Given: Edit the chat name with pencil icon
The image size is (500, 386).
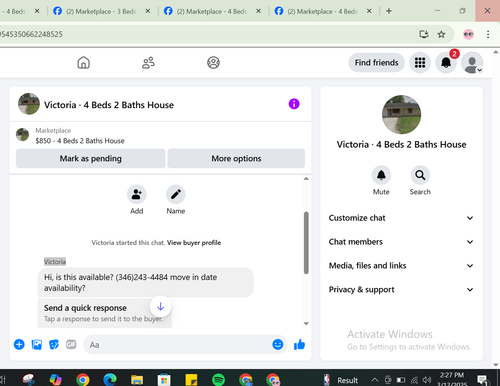Looking at the screenshot, I should pos(176,194).
